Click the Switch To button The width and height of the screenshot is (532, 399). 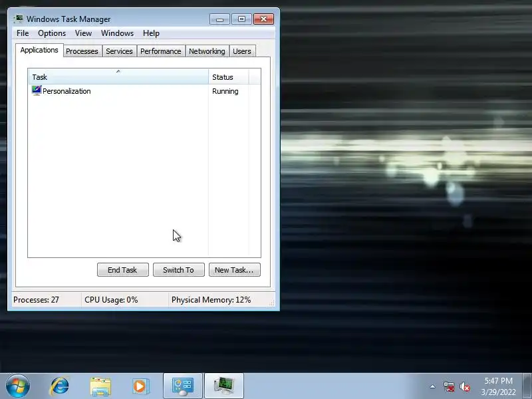click(179, 270)
